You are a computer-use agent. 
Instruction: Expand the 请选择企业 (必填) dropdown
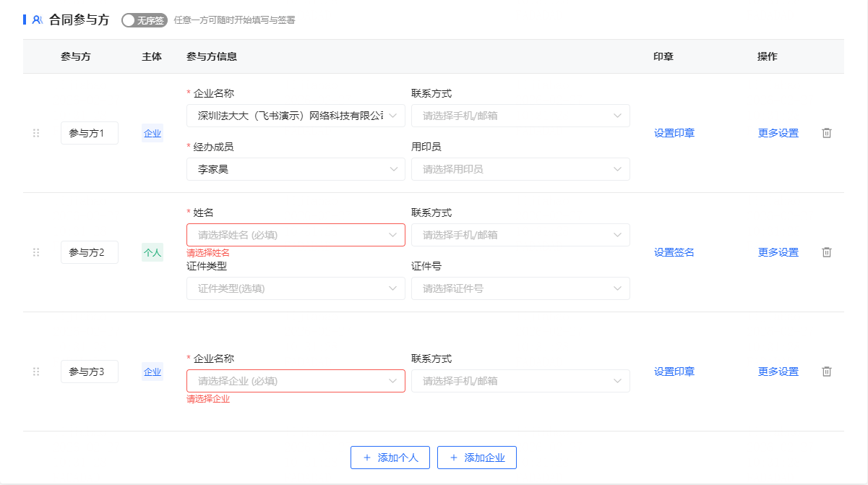[x=296, y=381]
